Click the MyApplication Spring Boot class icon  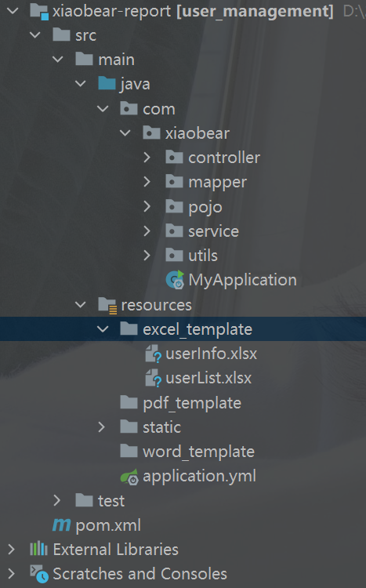pyautogui.click(x=175, y=280)
